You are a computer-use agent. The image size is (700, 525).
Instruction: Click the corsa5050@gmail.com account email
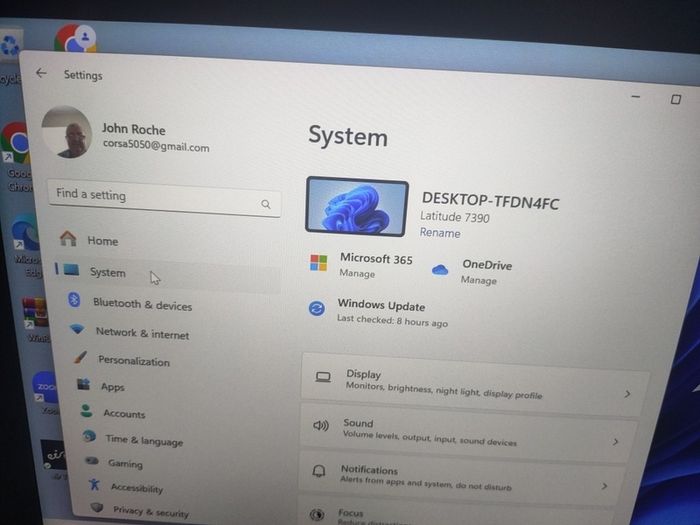pyautogui.click(x=156, y=145)
